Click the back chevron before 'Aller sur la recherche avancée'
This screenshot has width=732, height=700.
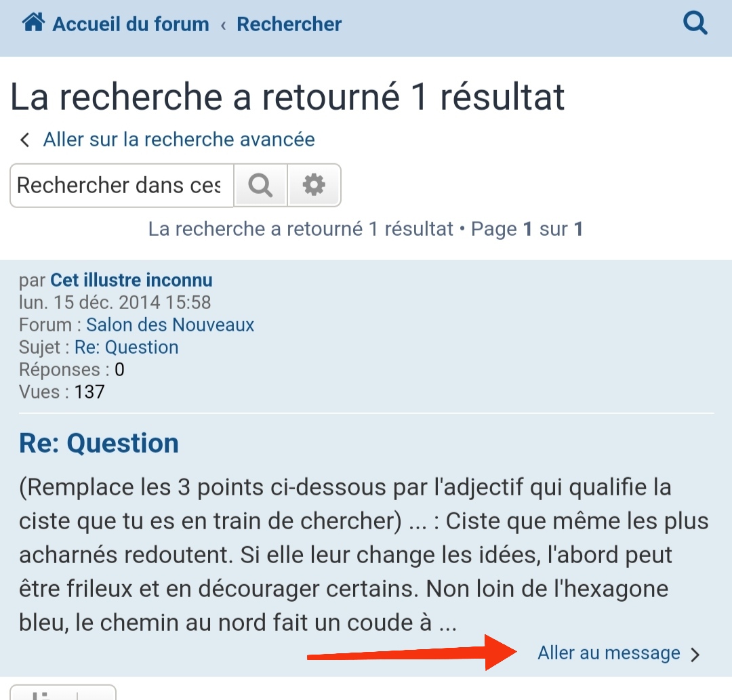click(25, 140)
